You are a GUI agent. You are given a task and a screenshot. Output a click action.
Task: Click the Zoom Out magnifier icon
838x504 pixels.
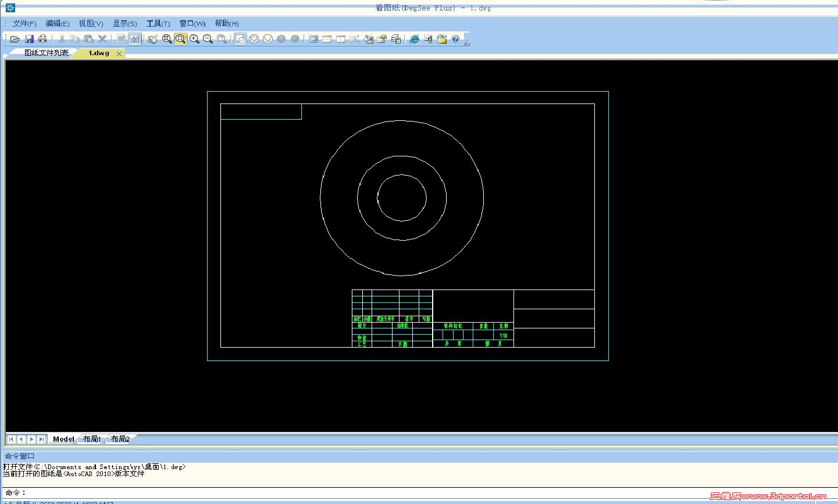coord(208,39)
